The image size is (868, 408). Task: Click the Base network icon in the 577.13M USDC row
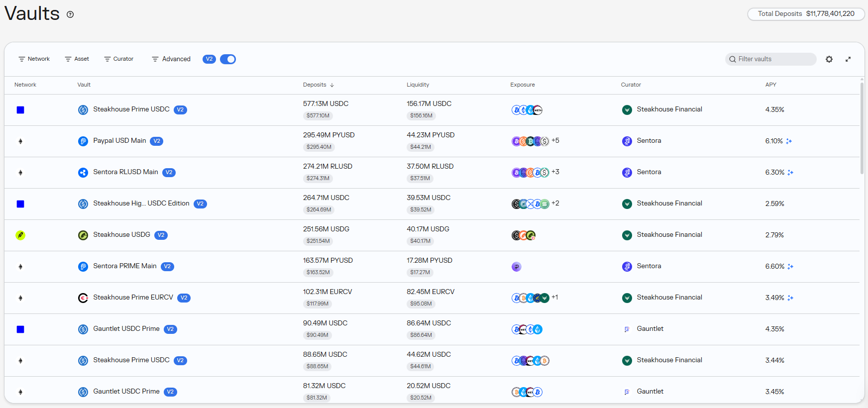pyautogui.click(x=20, y=110)
